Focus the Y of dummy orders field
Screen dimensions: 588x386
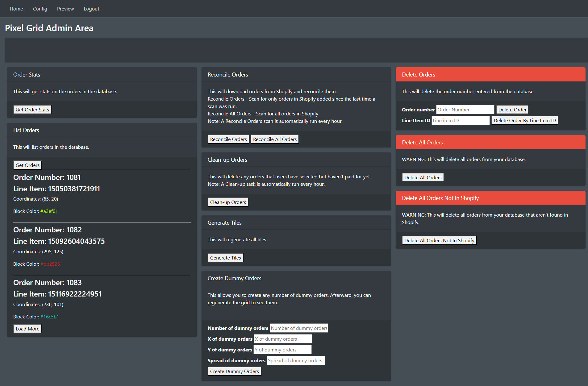pos(282,350)
